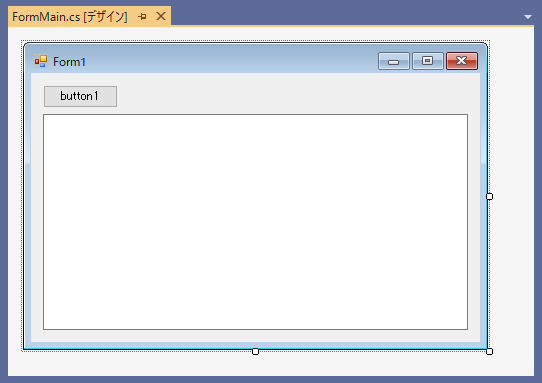
Task: Select the Form1 title bar text
Action: click(69, 62)
